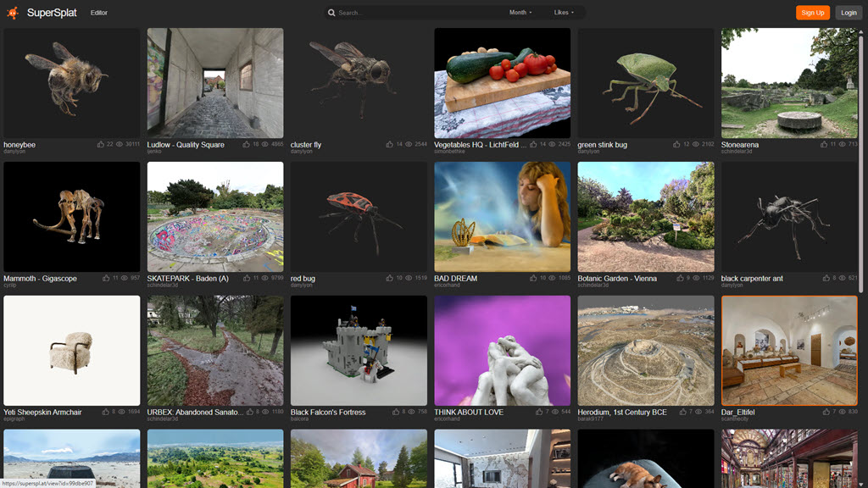Click the eye icon on Yeti Sheepskin Armchair
This screenshot has height=488, width=868.
pos(120,412)
